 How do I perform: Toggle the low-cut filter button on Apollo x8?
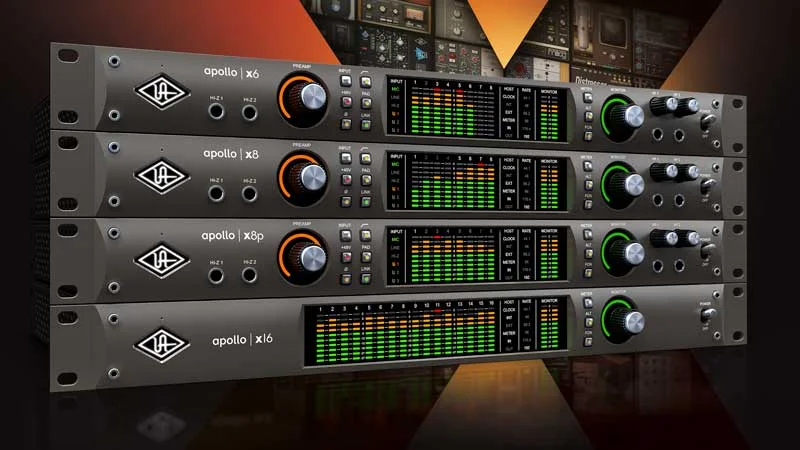pos(366,159)
